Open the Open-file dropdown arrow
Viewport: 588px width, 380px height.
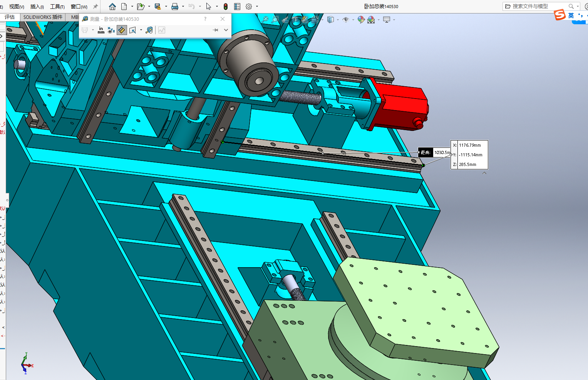(x=149, y=7)
